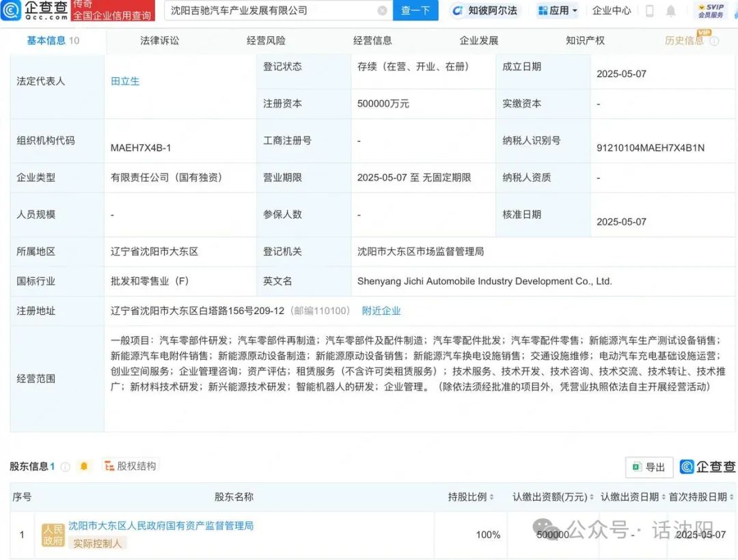Clear the search box with the X icon
Viewport: 738px width, 560px height.
(383, 10)
